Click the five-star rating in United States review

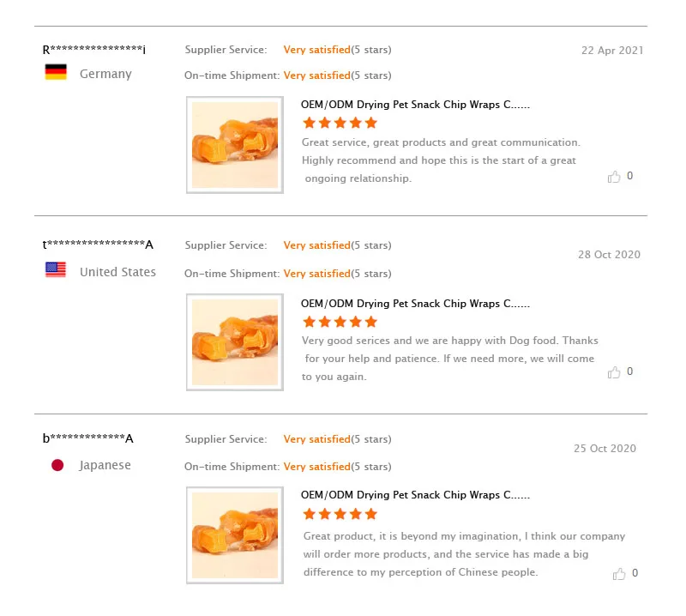340,322
